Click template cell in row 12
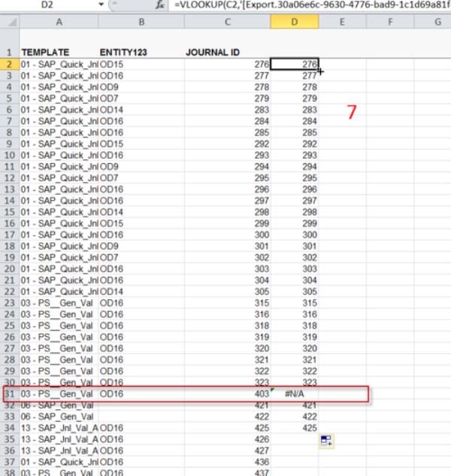The width and height of the screenshot is (451, 476). 59,178
